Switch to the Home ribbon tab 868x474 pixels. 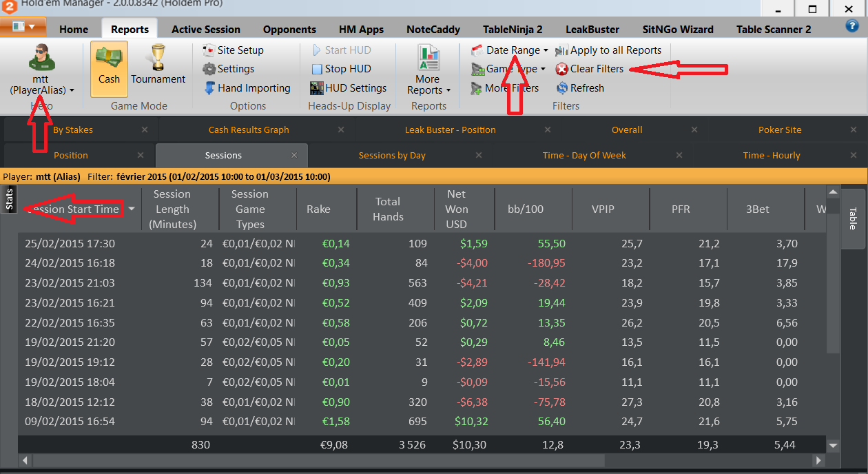tap(74, 30)
